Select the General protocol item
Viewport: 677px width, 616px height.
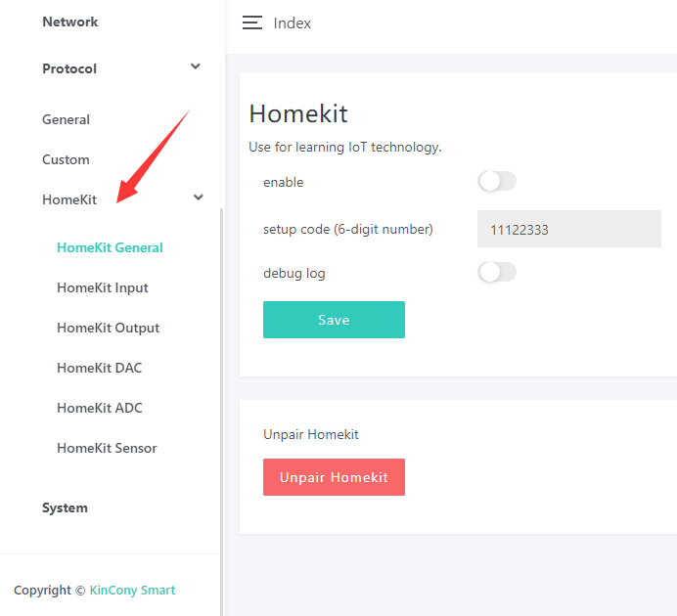point(66,119)
